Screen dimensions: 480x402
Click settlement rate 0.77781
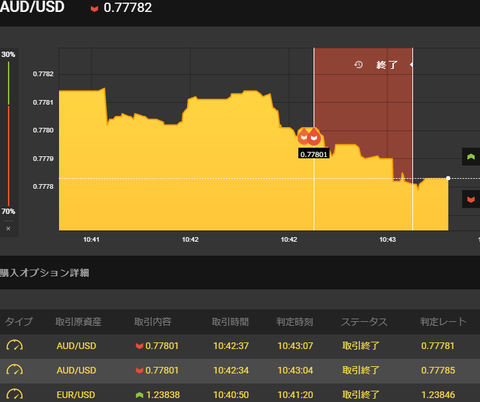[438, 346]
